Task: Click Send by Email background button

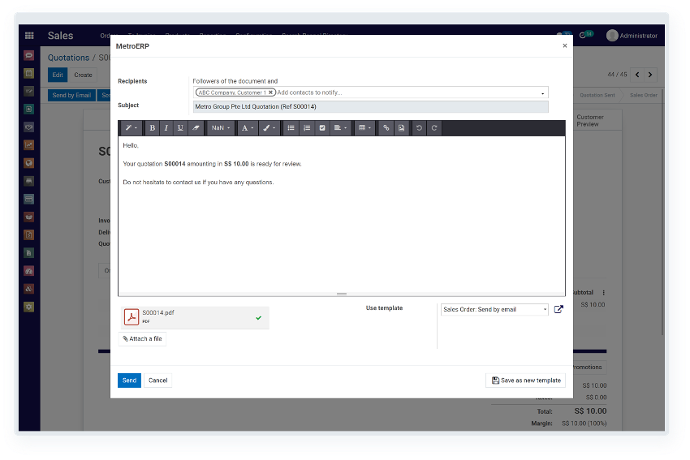Action: (x=72, y=95)
